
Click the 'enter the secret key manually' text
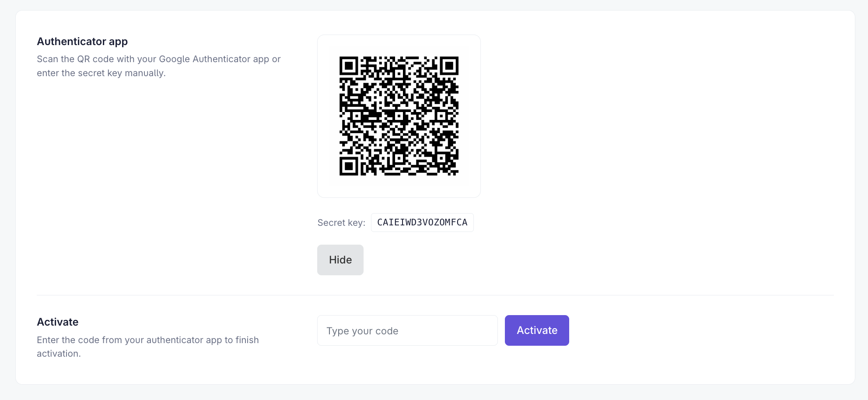tap(101, 73)
